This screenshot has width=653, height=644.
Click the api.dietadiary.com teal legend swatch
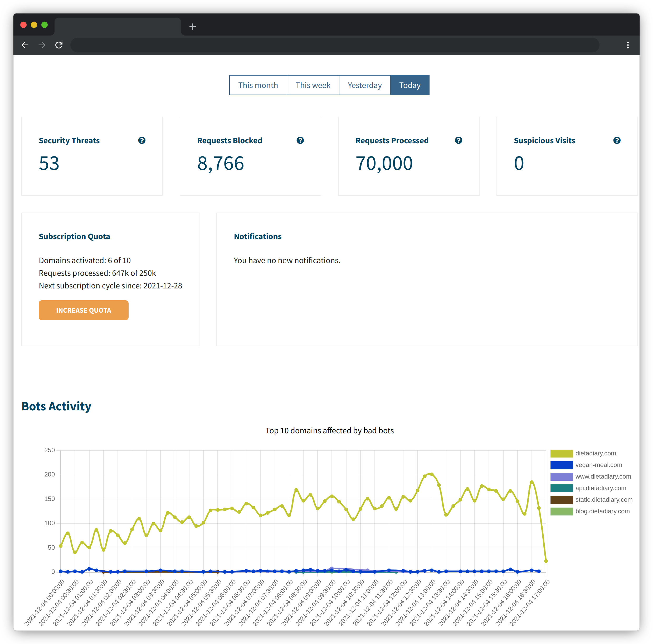pyautogui.click(x=561, y=488)
